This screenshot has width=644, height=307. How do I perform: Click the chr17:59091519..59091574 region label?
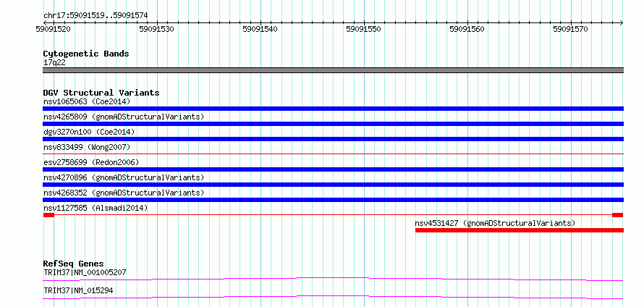point(96,16)
